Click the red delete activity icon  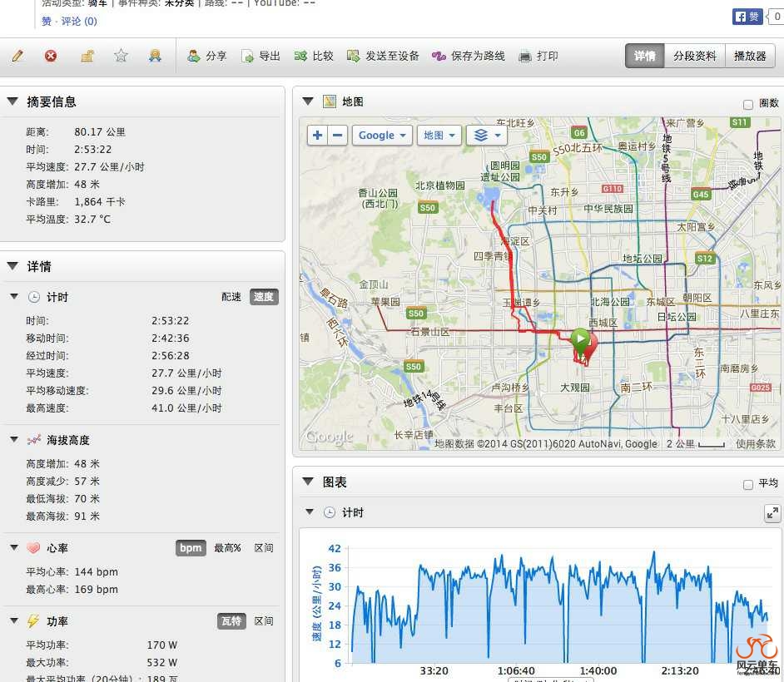click(x=51, y=56)
